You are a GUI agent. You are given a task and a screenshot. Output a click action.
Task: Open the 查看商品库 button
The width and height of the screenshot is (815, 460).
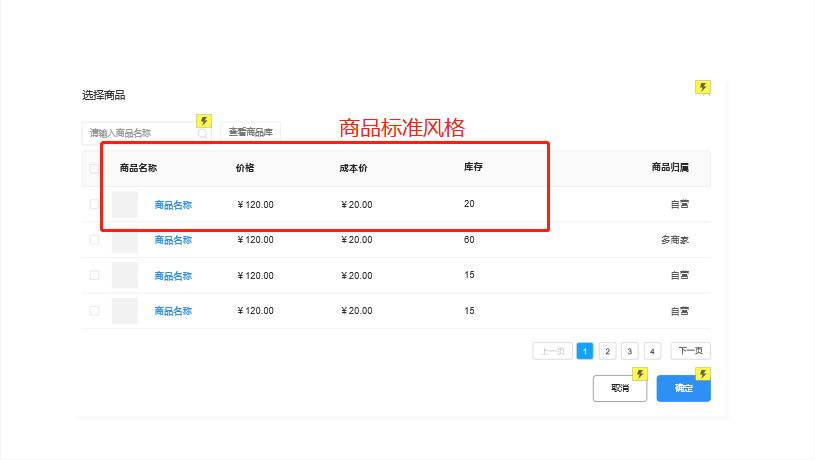(x=251, y=133)
